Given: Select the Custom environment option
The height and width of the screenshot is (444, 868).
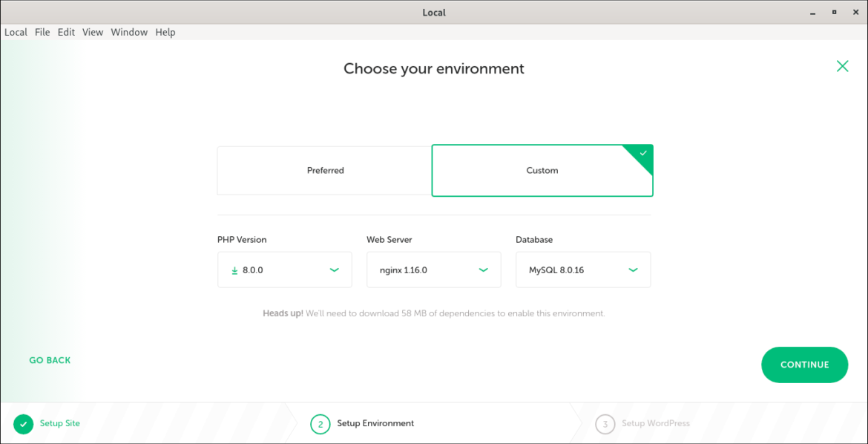Looking at the screenshot, I should click(542, 171).
